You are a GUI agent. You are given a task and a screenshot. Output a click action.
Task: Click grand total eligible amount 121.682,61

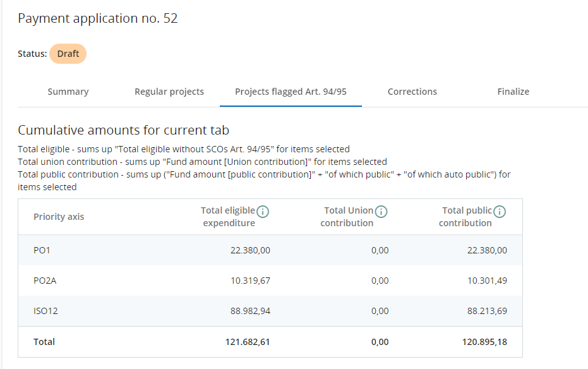point(248,342)
